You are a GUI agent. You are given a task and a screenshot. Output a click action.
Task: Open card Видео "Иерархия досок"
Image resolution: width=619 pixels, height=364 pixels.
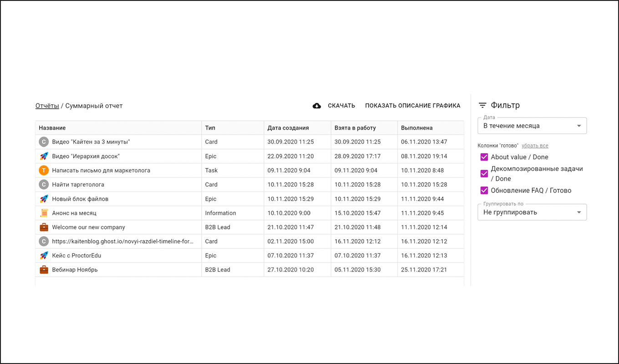tap(86, 156)
